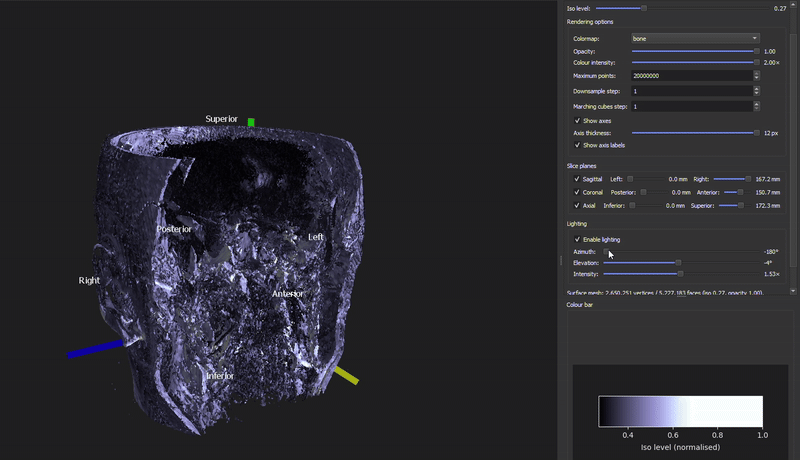The width and height of the screenshot is (800, 460).
Task: Increase the Marching cubes step arrow
Action: point(756,103)
